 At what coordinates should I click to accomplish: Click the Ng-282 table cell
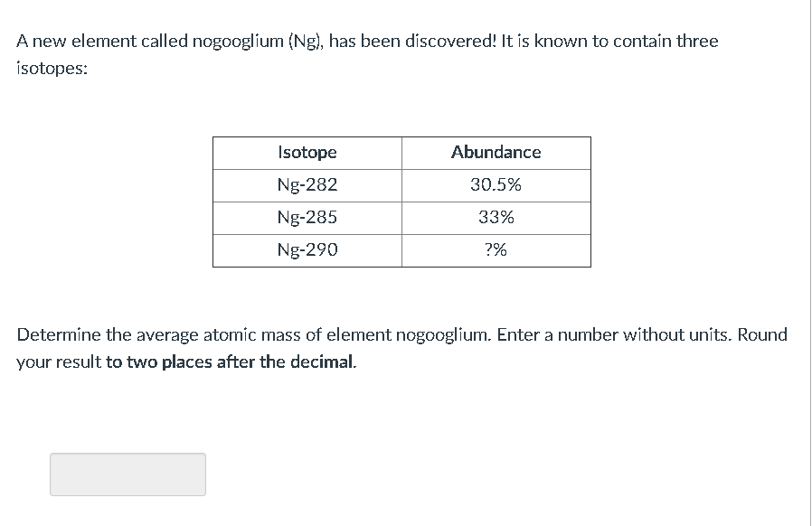tap(307, 185)
